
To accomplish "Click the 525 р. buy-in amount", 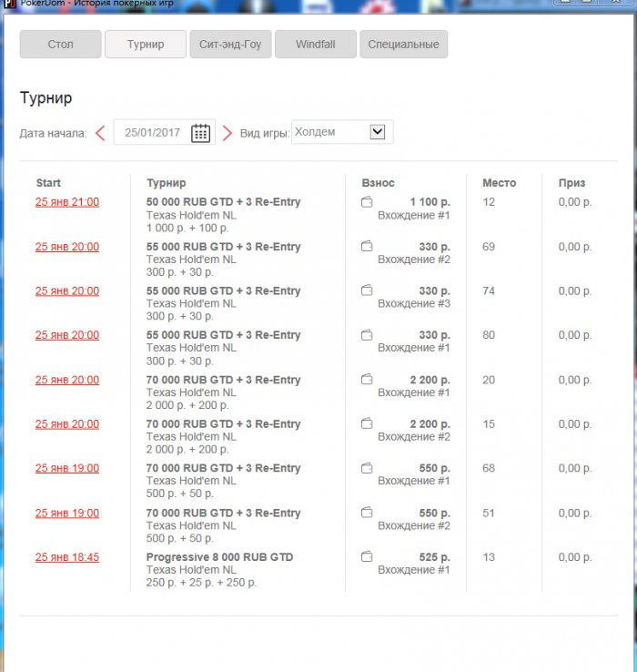I will 434,557.
